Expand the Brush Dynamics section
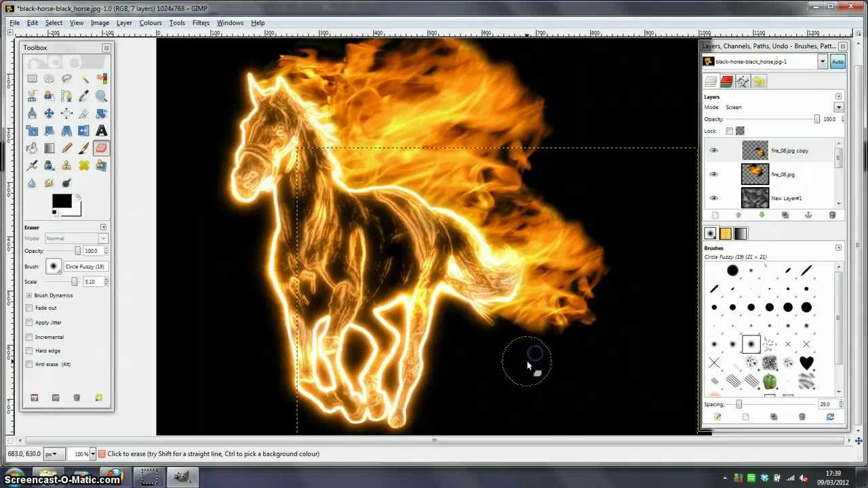Screen dimensions: 868x488 (x=27, y=295)
